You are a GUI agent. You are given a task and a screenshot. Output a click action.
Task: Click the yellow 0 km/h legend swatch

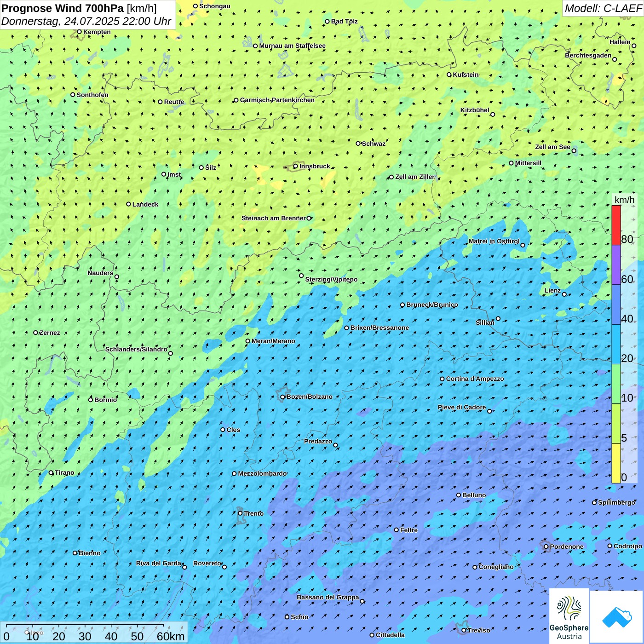[x=616, y=463]
